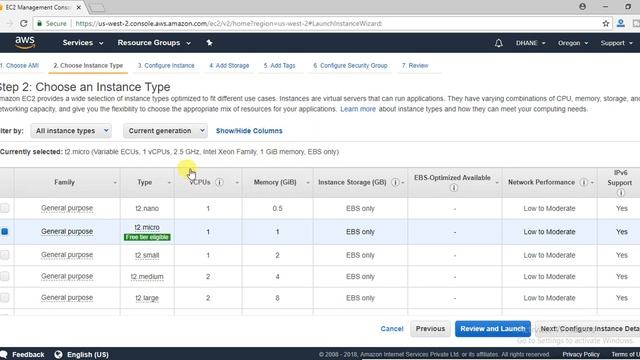Show EBS-Optimized Available info icon
The image size is (640, 360).
click(454, 188)
